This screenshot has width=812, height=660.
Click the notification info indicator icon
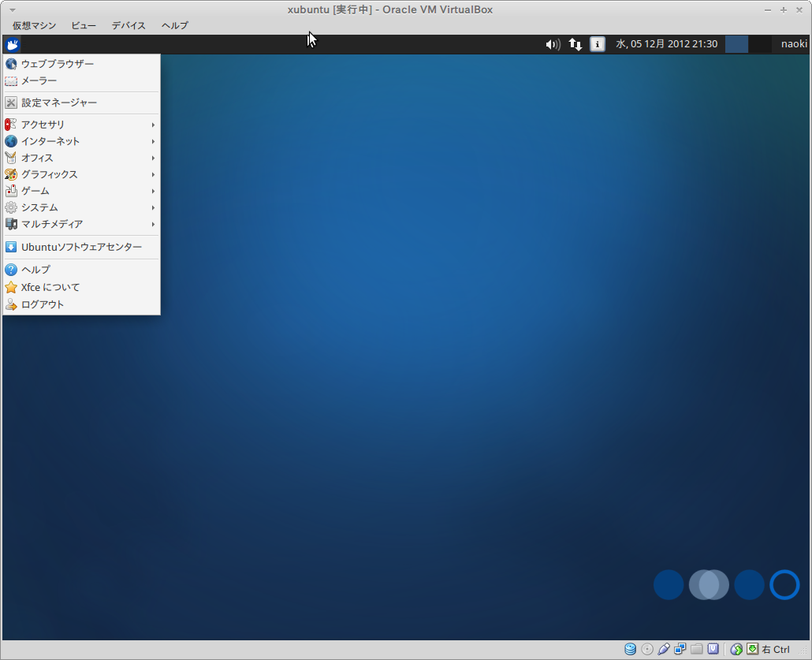coord(598,45)
